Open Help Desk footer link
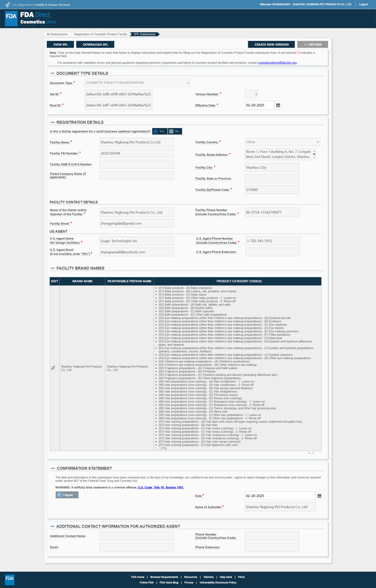Viewport: 376px width, 588px height. [x=226, y=577]
